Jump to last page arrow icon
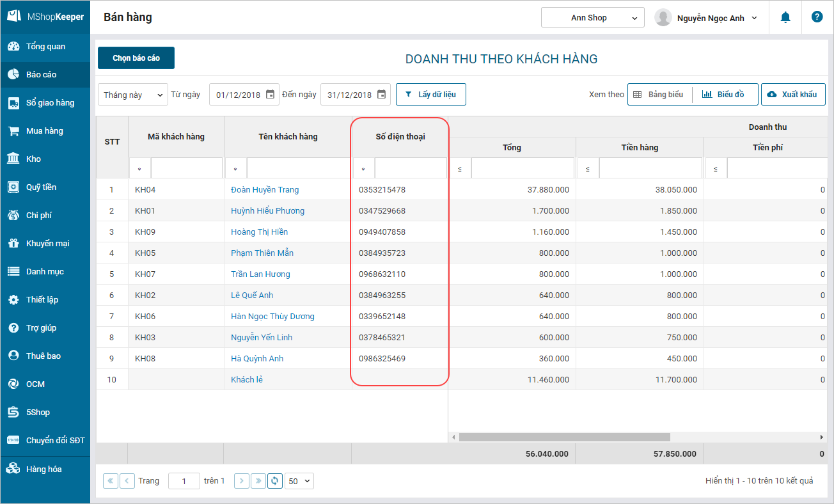Image resolution: width=834 pixels, height=504 pixels. tap(258, 481)
